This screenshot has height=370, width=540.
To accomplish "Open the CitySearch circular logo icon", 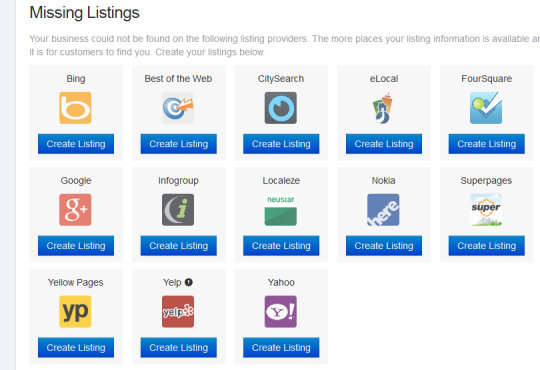I will (281, 108).
